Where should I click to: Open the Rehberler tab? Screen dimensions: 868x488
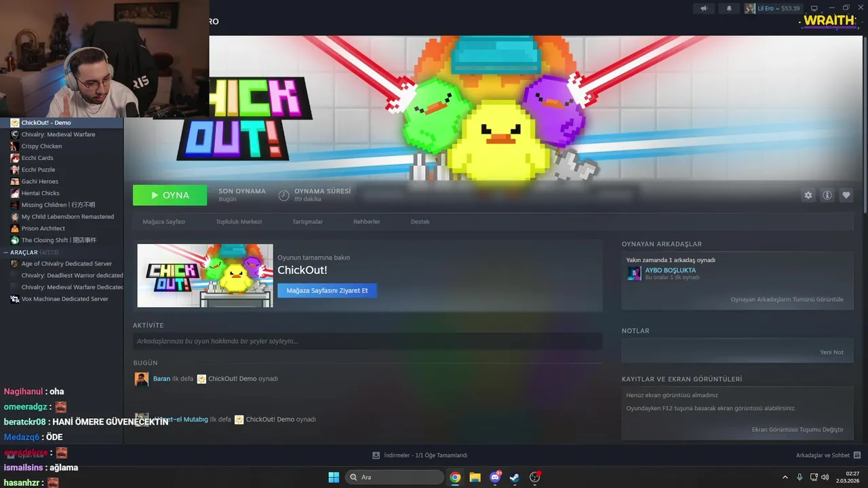[x=367, y=222]
